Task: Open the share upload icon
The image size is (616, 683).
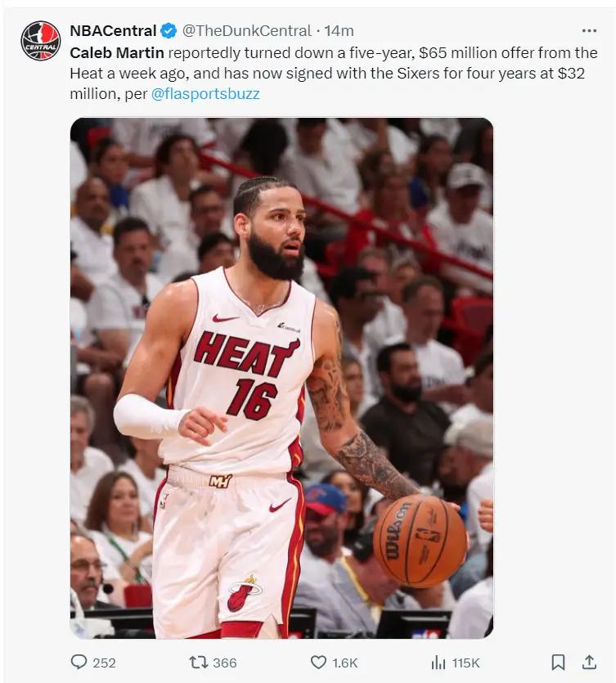Action: [x=589, y=662]
